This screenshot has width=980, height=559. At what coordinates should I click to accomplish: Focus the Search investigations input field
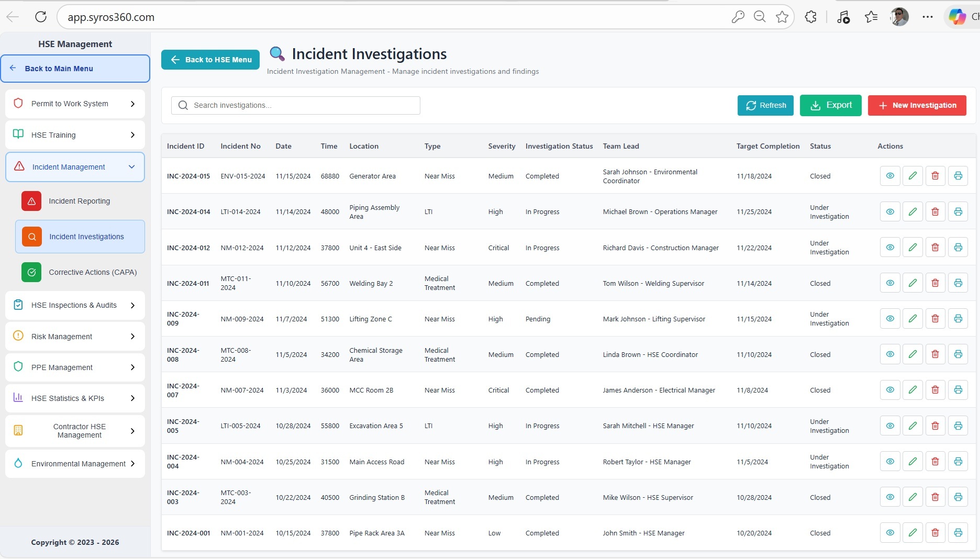pos(302,105)
